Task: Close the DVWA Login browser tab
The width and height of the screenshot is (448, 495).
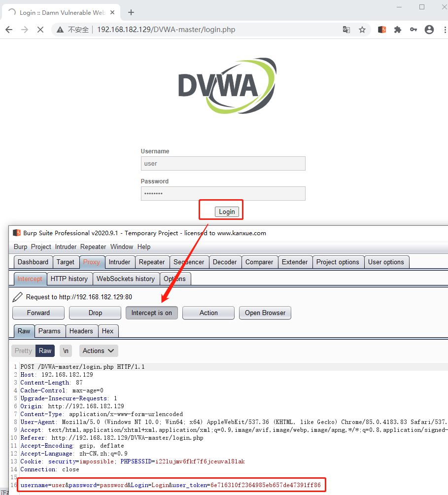Action: (112, 12)
